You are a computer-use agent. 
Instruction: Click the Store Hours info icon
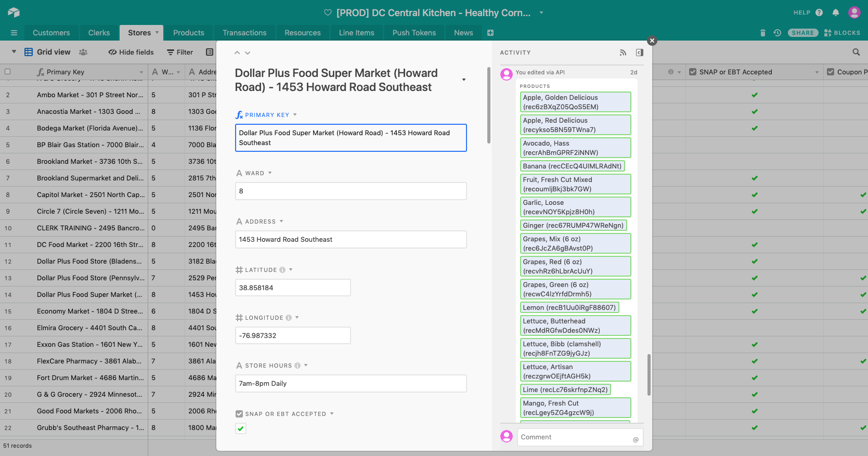click(x=297, y=366)
